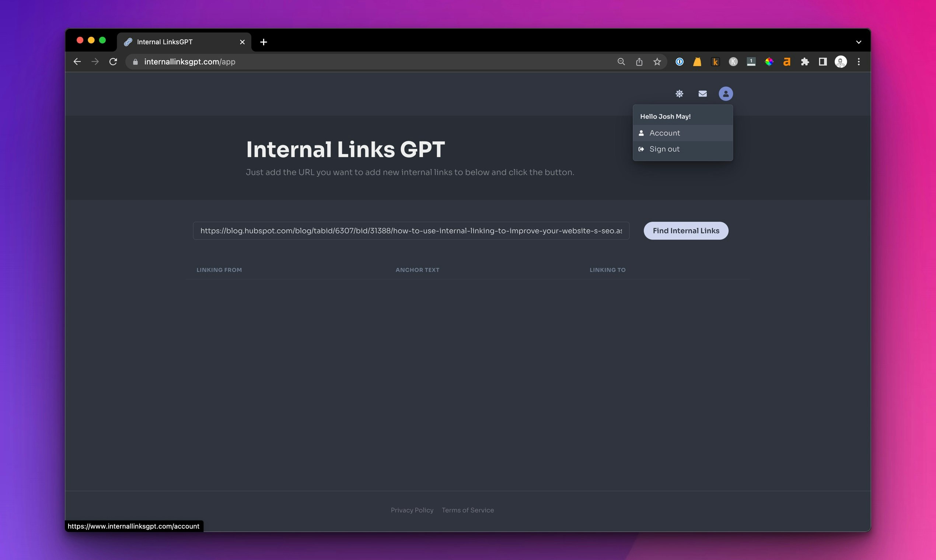The image size is (936, 560).
Task: Toggle the light/dark theme sun icon
Action: (x=680, y=94)
